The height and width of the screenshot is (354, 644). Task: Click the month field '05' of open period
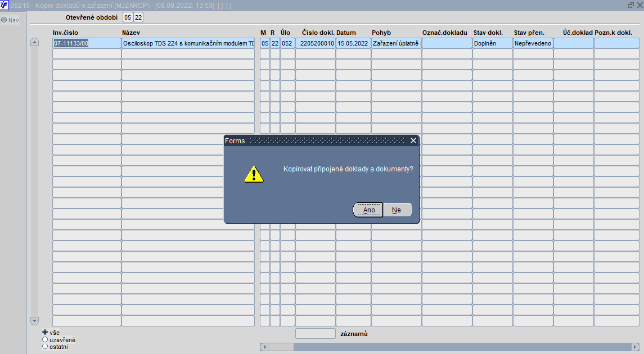click(128, 17)
